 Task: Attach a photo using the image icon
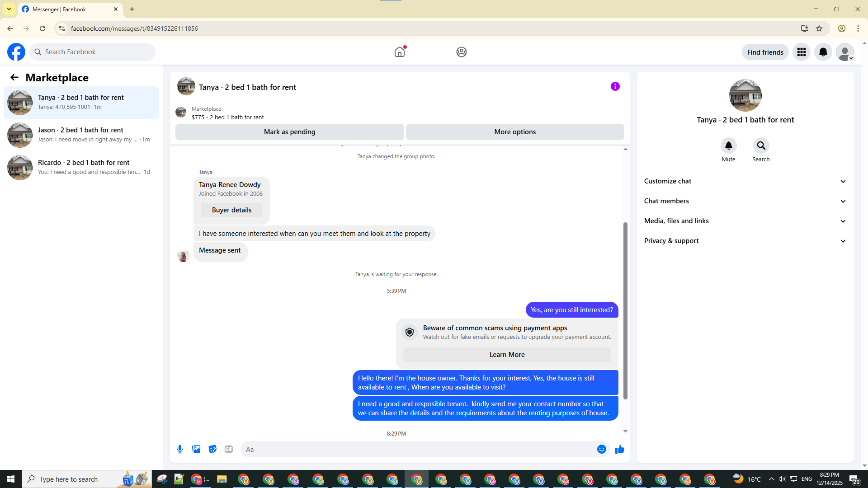pyautogui.click(x=196, y=449)
